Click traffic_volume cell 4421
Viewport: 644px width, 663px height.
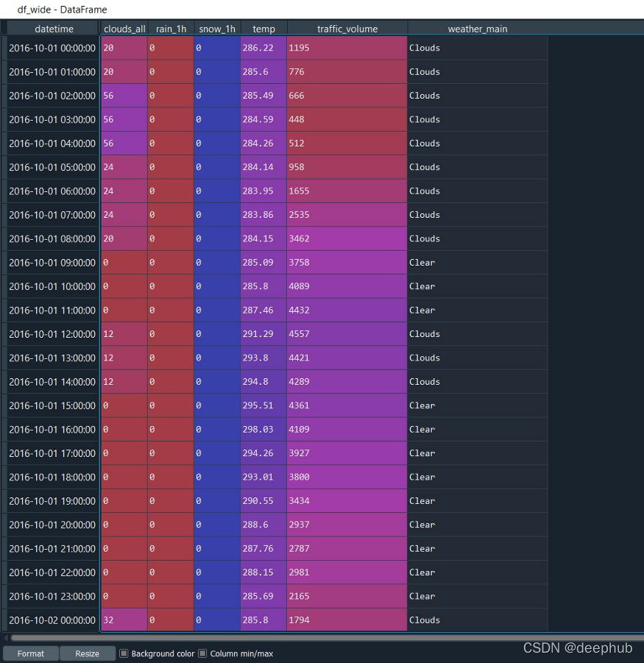[347, 358]
